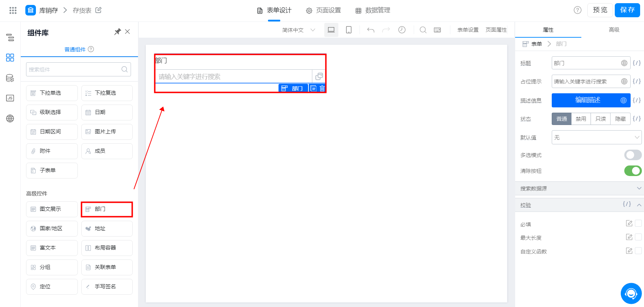Switch to 表单设计 tab
Screen dimensions: 644x307
click(x=274, y=10)
